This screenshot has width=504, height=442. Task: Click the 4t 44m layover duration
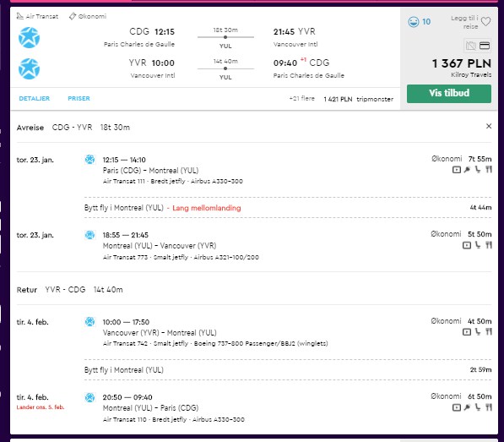pyautogui.click(x=480, y=208)
